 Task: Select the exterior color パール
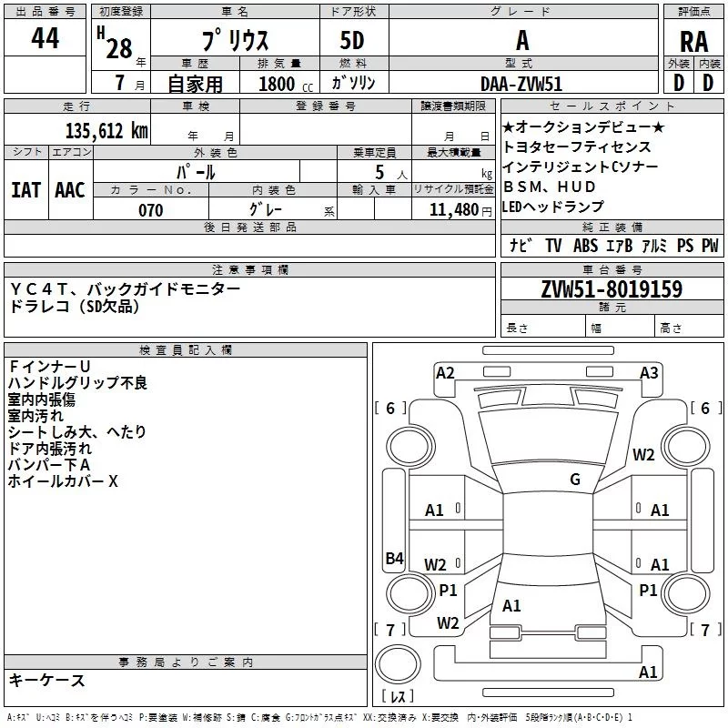coord(196,172)
